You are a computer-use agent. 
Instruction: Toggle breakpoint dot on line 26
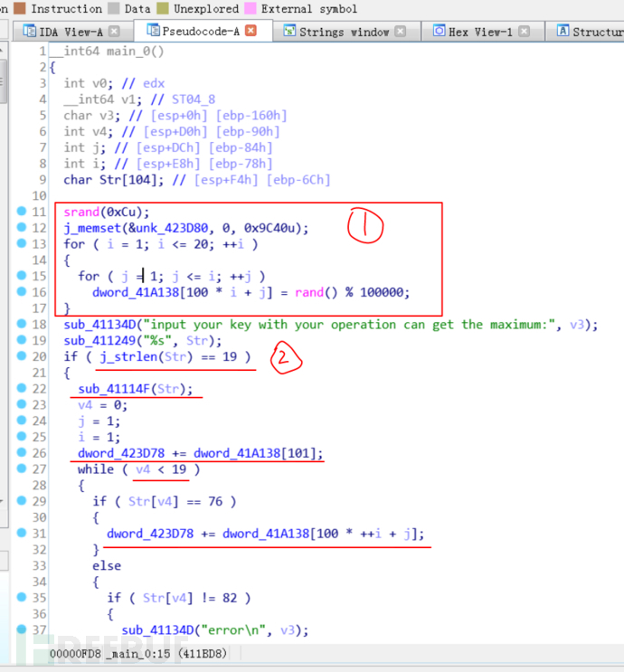(22, 453)
